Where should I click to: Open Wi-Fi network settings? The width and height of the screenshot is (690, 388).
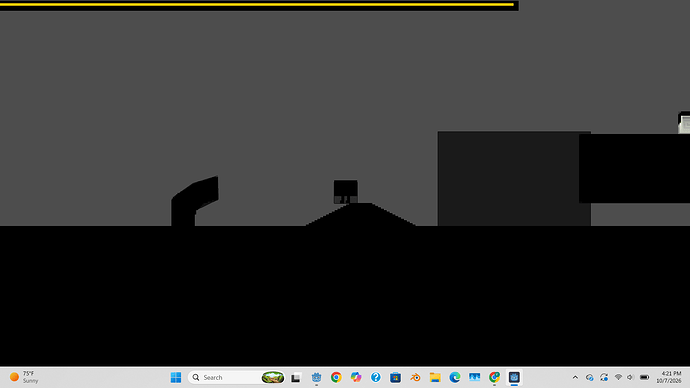coord(618,377)
